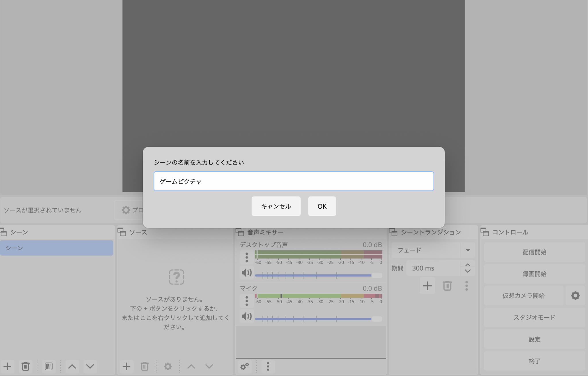Start recording with 録画開始
The image size is (588, 376).
click(x=534, y=274)
